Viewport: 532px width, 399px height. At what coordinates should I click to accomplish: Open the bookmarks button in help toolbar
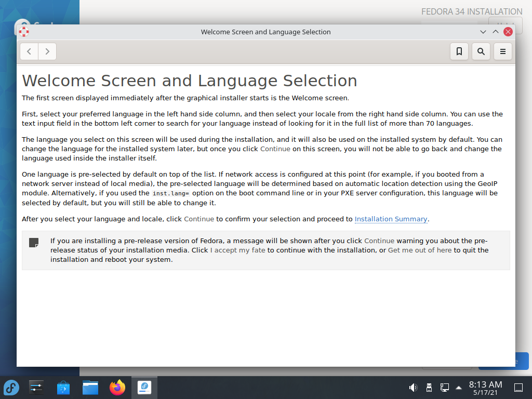click(x=459, y=51)
